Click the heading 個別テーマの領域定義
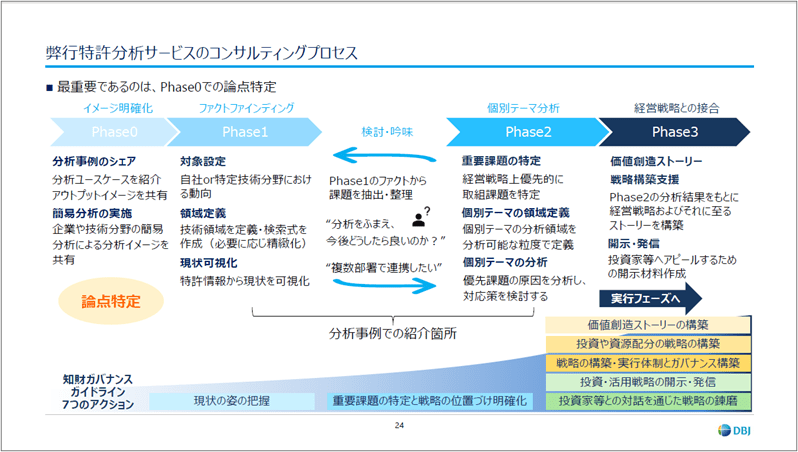 coord(516,212)
